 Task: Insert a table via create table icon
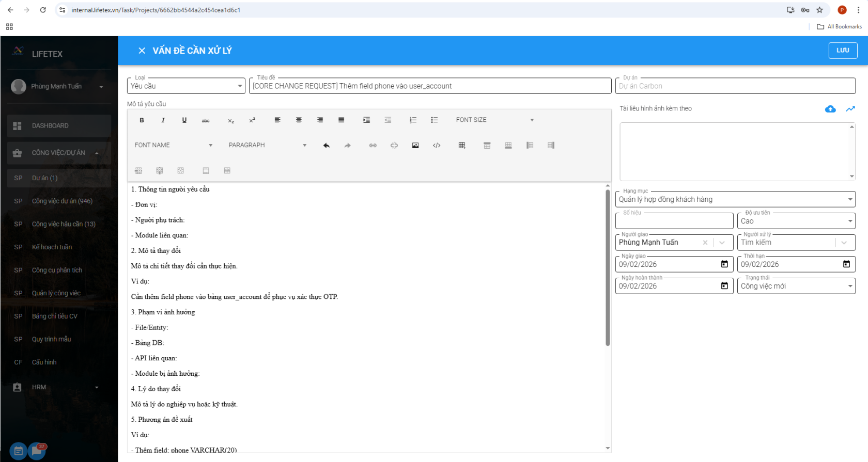[x=462, y=146]
